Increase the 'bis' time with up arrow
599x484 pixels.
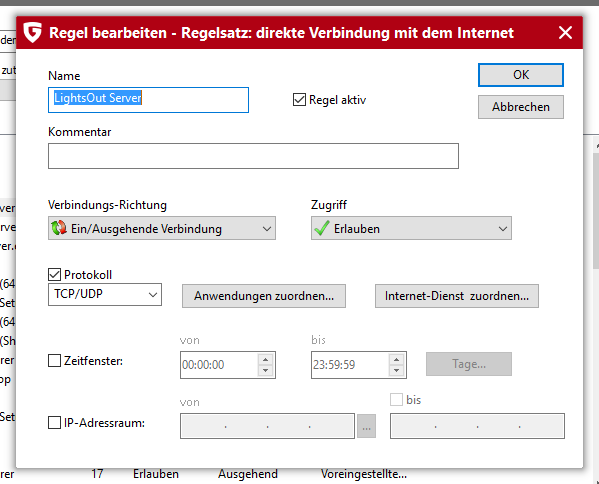coord(397,359)
